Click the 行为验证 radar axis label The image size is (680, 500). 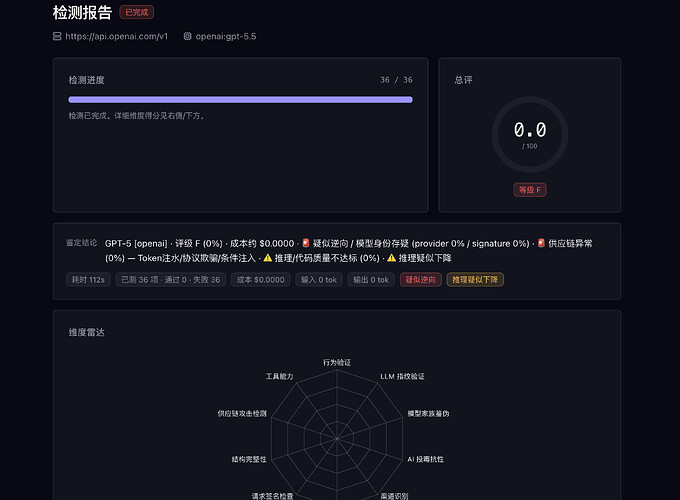tap(337, 363)
